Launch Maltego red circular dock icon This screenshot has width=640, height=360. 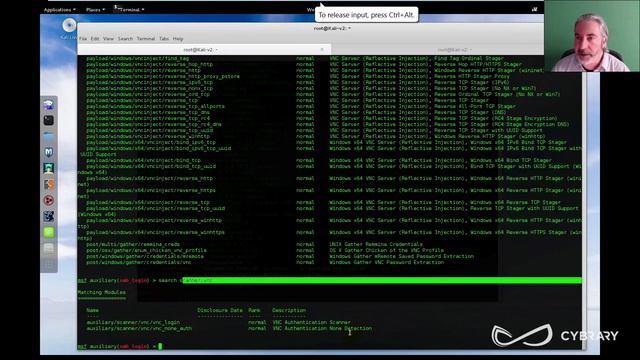pos(49,200)
